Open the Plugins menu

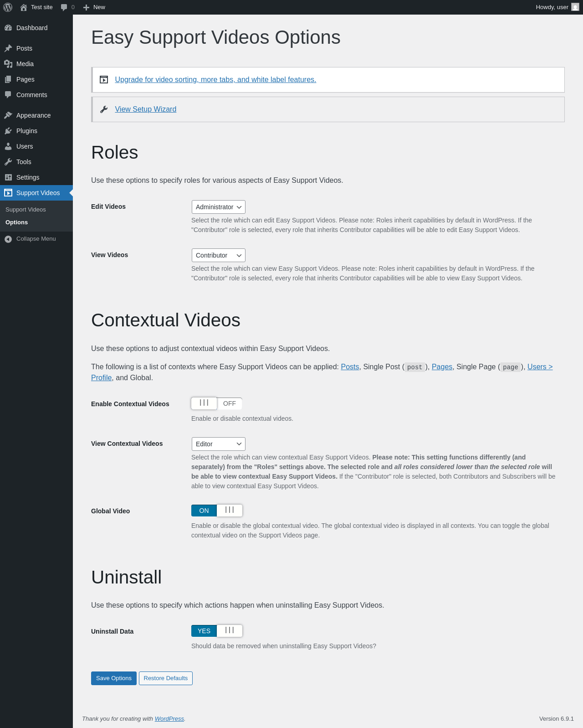click(36, 131)
